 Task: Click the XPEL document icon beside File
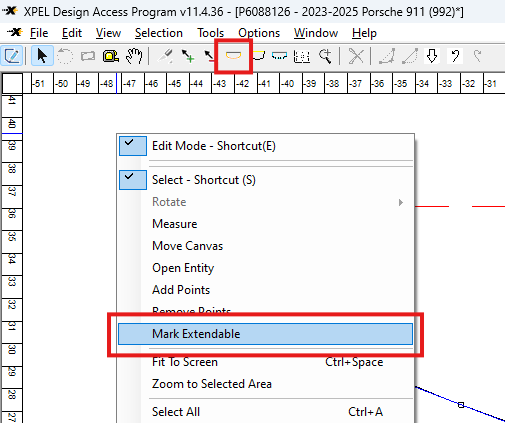tap(15, 32)
